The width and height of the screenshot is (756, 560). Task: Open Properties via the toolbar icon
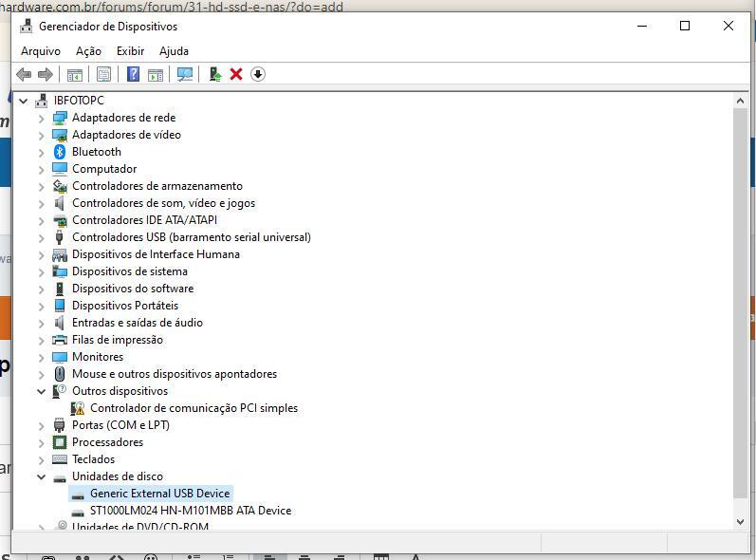pos(103,74)
